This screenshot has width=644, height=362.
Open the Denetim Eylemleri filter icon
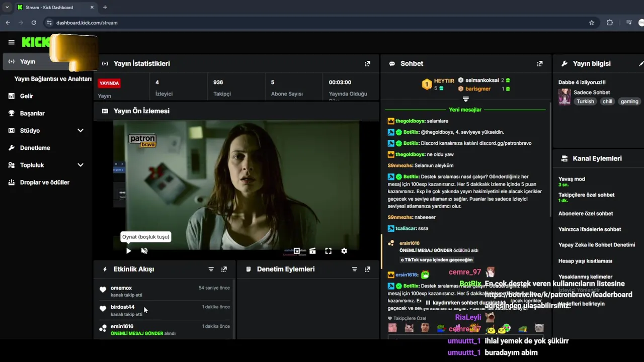pyautogui.click(x=354, y=269)
